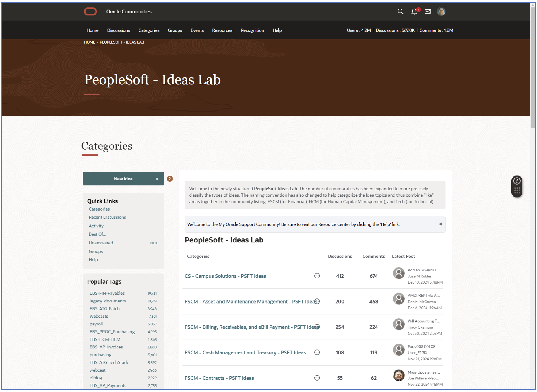Click the New Idea button
537x392 pixels.
tap(123, 179)
